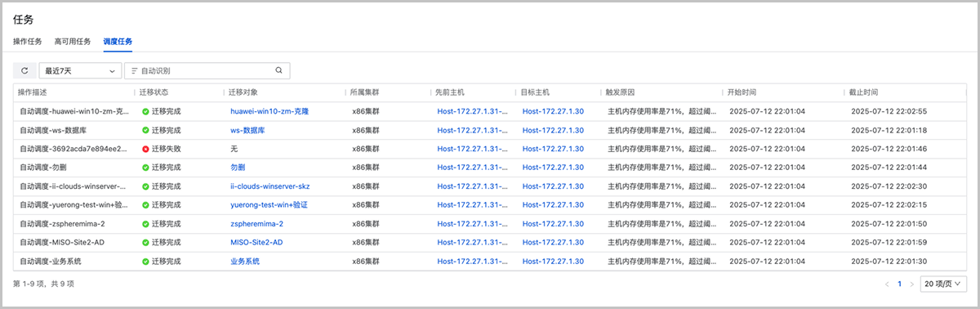
Task: Click the search magnifier icon
Action: [x=278, y=71]
